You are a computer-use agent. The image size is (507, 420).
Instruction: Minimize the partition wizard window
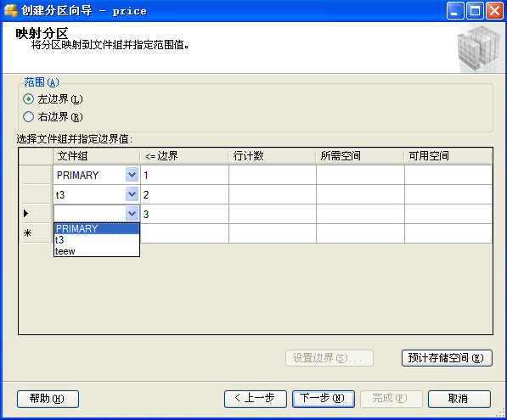tap(455, 11)
